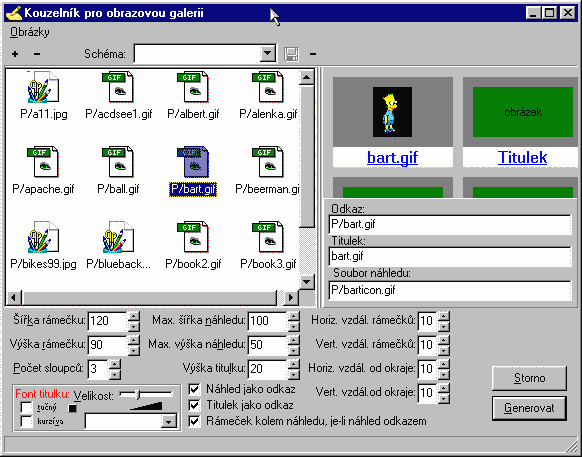Click into the Soubor náhledu field
The width and height of the screenshot is (582, 457).
450,290
